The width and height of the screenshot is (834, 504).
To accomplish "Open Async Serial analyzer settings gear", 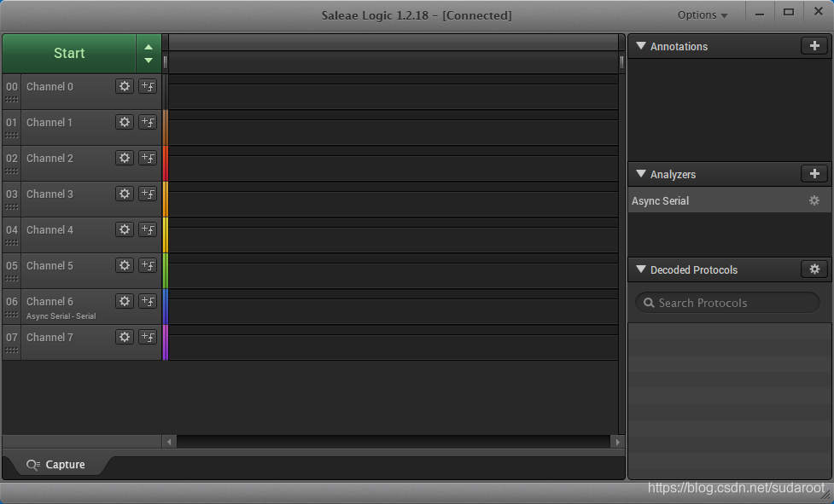I will pyautogui.click(x=814, y=200).
